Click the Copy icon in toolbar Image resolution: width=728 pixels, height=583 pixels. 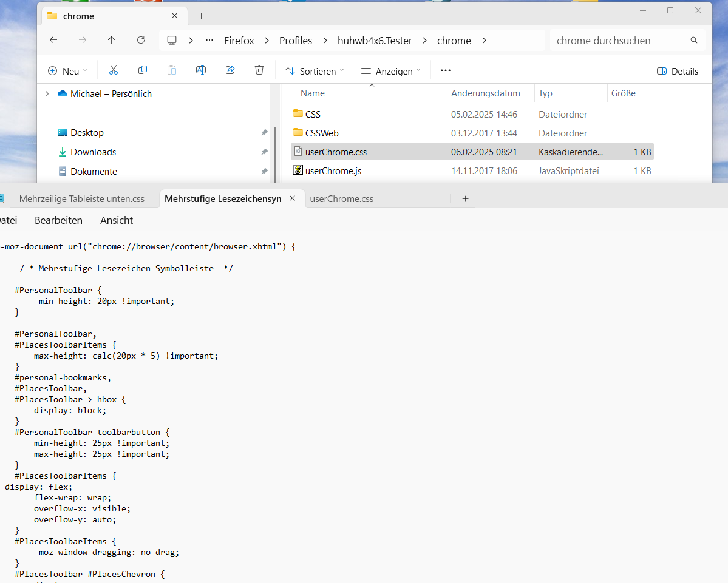(143, 70)
